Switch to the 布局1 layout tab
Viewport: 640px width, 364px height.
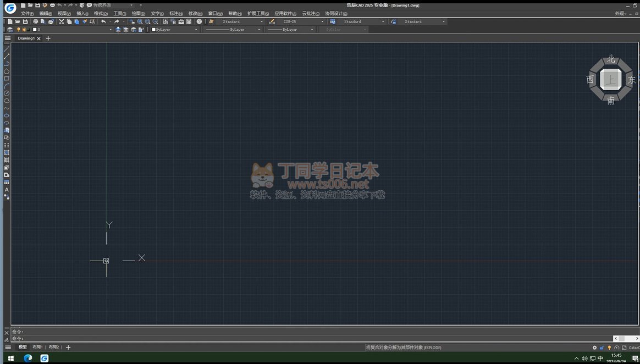(37, 347)
